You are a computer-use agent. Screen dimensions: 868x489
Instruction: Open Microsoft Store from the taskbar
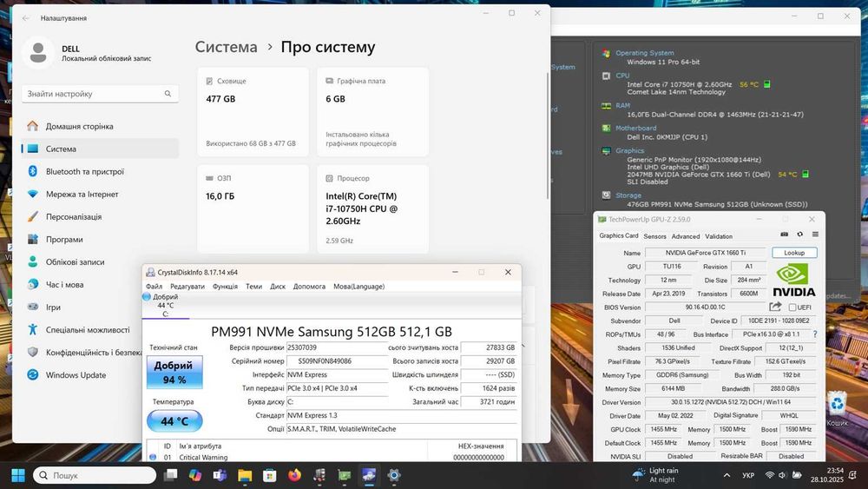click(x=270, y=475)
